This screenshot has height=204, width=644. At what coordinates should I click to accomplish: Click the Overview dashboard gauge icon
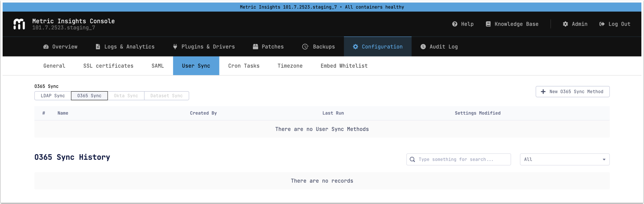(x=46, y=47)
